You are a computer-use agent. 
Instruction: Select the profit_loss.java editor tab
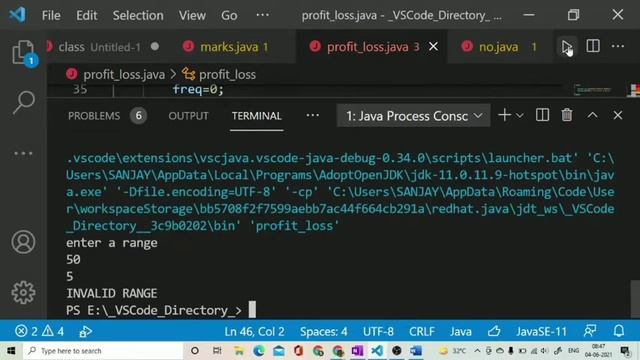coord(371,47)
